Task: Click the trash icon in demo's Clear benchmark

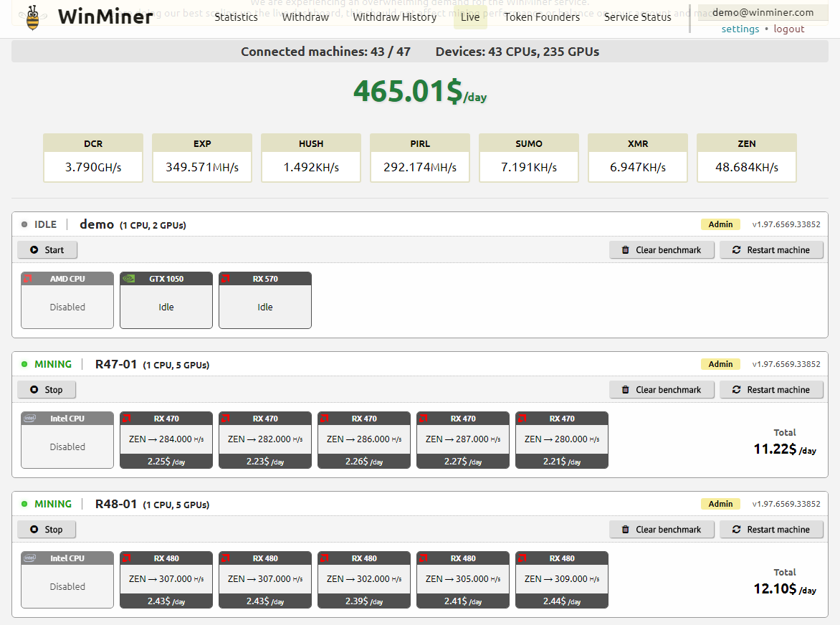Action: tap(625, 250)
